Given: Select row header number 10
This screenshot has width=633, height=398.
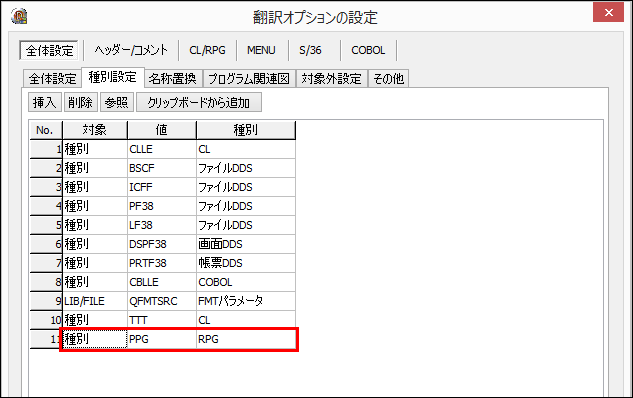Looking at the screenshot, I should click(x=46, y=320).
